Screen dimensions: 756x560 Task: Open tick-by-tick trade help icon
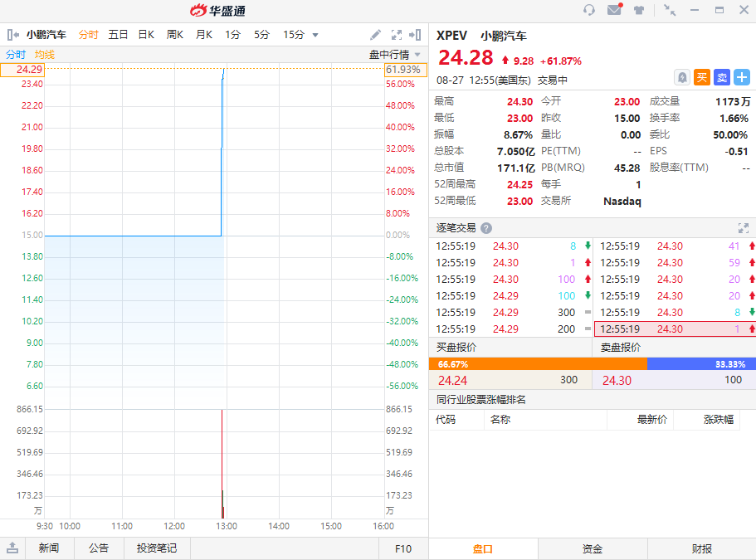pyautogui.click(x=486, y=228)
